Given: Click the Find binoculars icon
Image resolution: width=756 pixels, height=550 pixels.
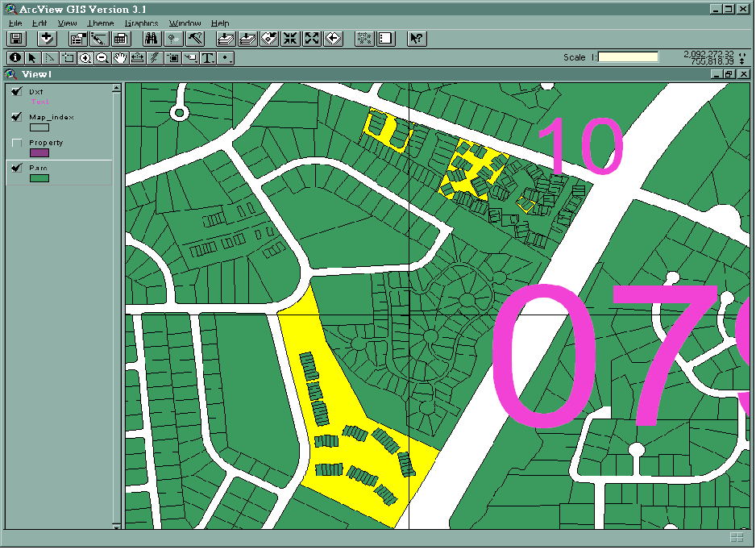Looking at the screenshot, I should pos(152,39).
